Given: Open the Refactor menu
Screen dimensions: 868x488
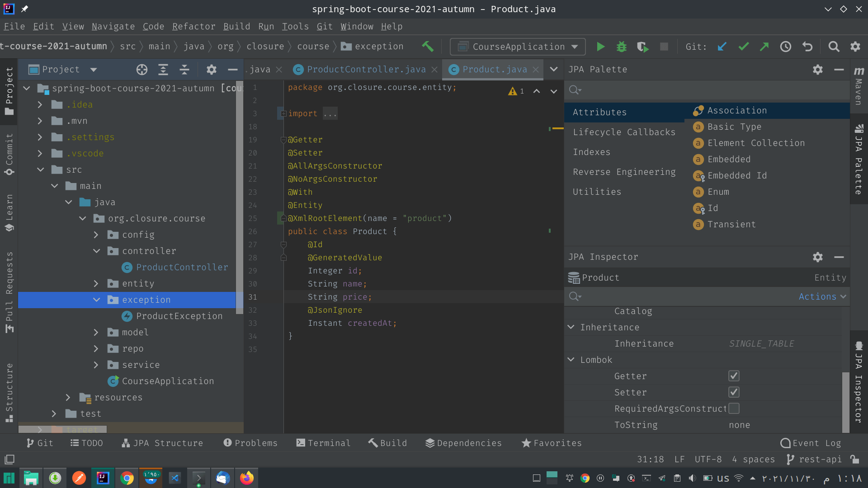Looking at the screenshot, I should [193, 26].
